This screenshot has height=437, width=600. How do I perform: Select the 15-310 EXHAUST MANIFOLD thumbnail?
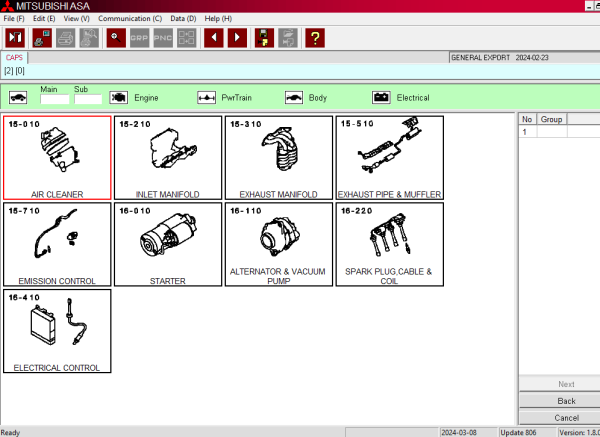click(x=279, y=158)
